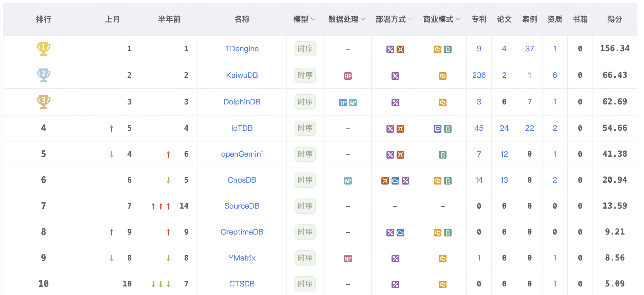This screenshot has height=295, width=644.
Task: Click the gold first-place trophy icon
Action: coord(44,49)
